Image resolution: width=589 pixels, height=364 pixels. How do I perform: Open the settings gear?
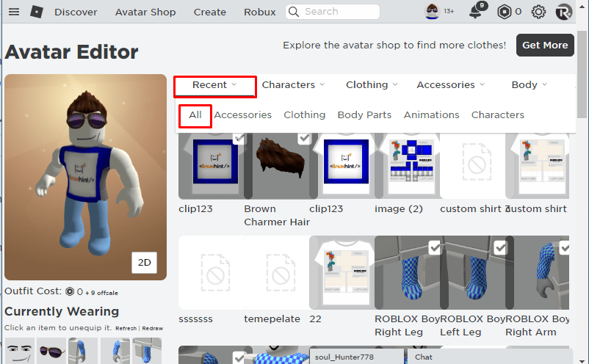coord(538,12)
